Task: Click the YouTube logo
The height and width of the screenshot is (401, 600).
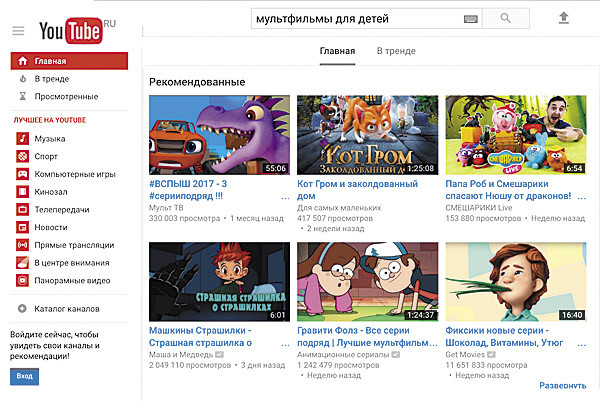Action: click(70, 32)
